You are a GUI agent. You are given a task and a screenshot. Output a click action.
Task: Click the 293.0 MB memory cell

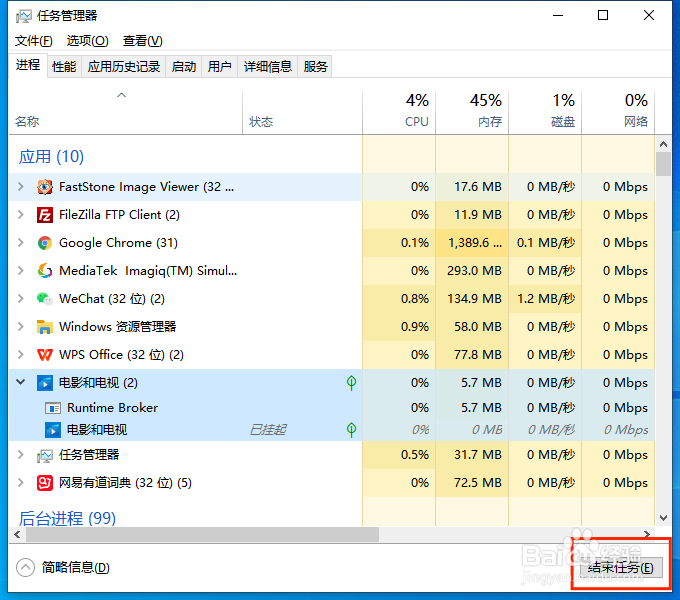tap(474, 271)
